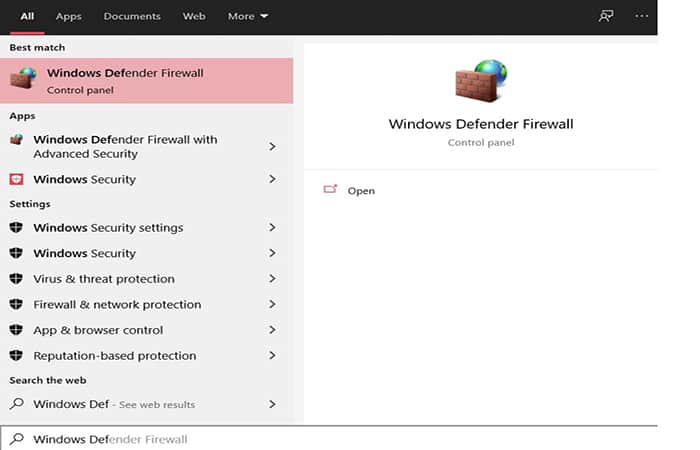The image size is (700, 450).
Task: Click the red Windows Security app icon
Action: coord(16,179)
